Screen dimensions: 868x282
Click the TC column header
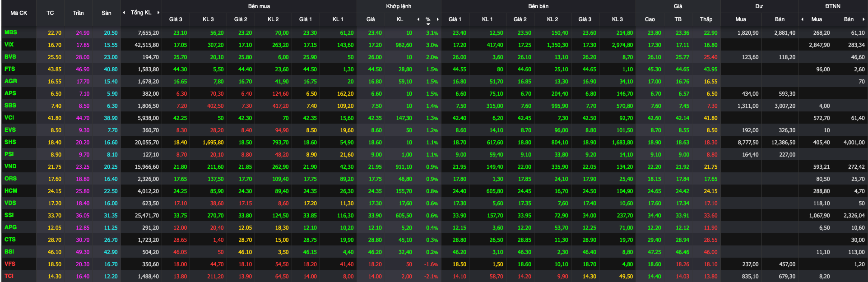tap(50, 13)
